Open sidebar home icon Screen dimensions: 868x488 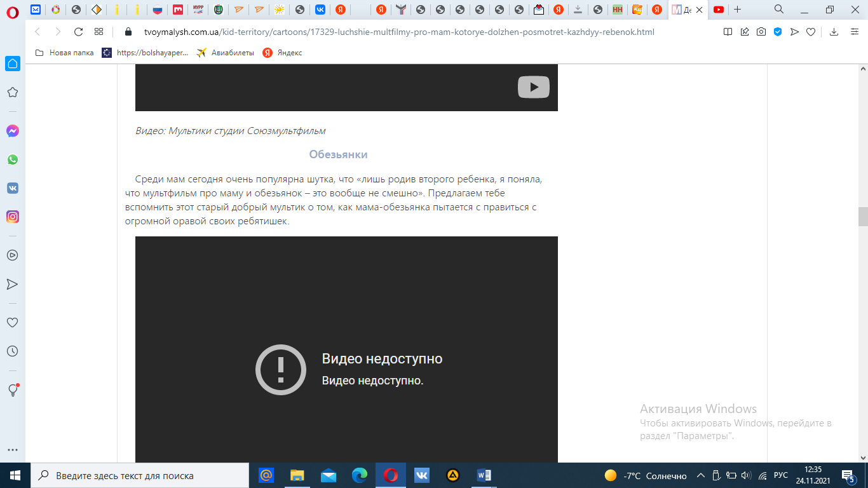click(13, 64)
